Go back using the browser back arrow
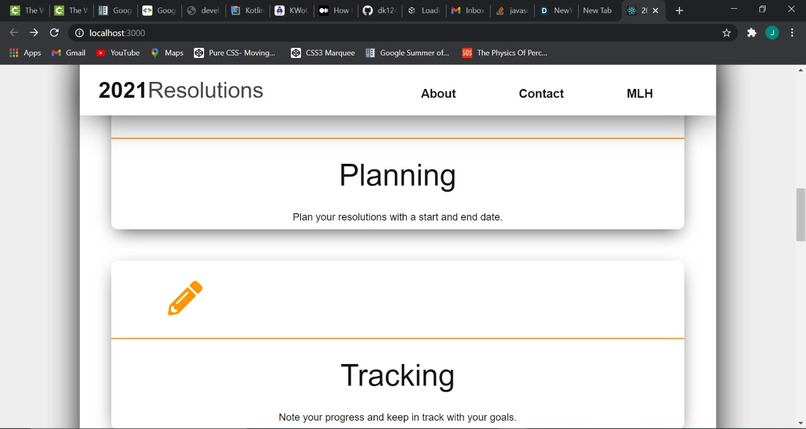 [14, 33]
